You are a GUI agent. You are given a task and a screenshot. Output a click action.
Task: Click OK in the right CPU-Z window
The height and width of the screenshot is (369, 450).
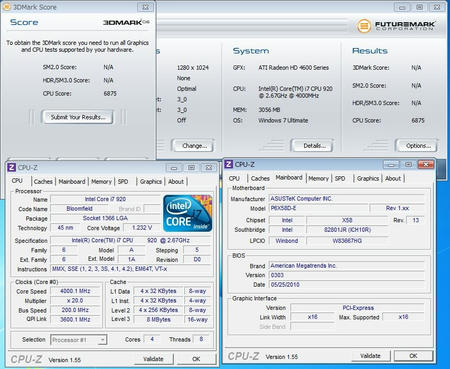tap(413, 356)
